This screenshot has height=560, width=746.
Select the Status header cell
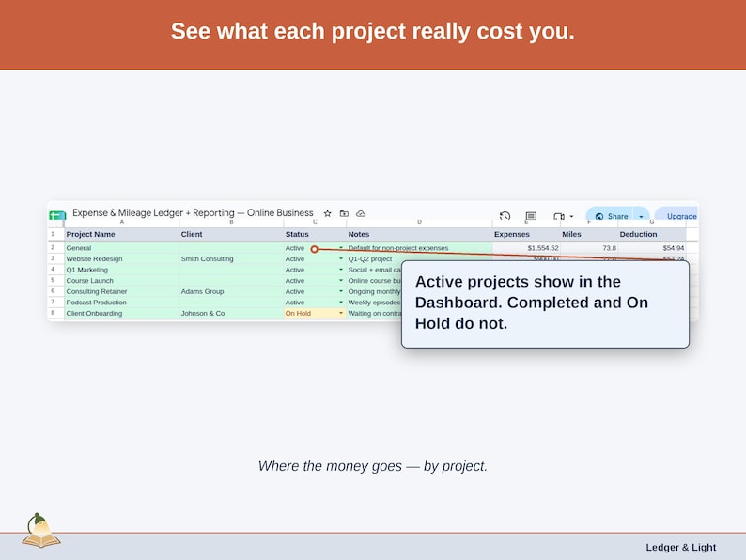click(x=315, y=234)
